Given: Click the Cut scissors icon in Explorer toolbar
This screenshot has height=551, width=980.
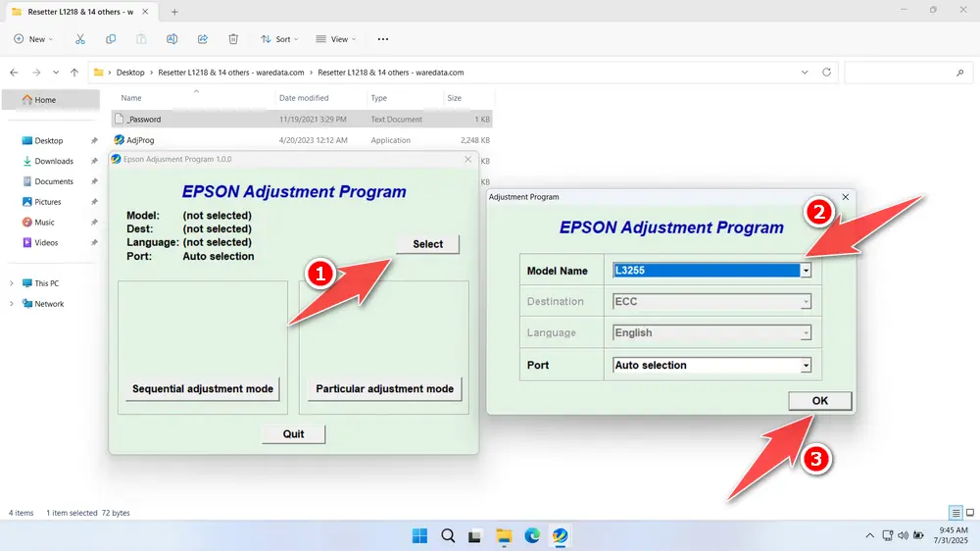Looking at the screenshot, I should click(x=80, y=39).
